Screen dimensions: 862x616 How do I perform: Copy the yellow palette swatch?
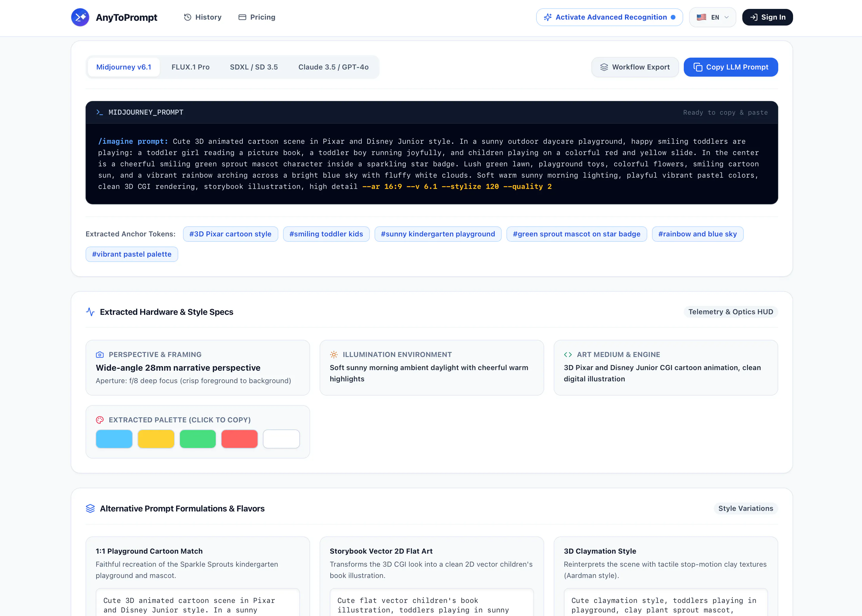tap(156, 439)
